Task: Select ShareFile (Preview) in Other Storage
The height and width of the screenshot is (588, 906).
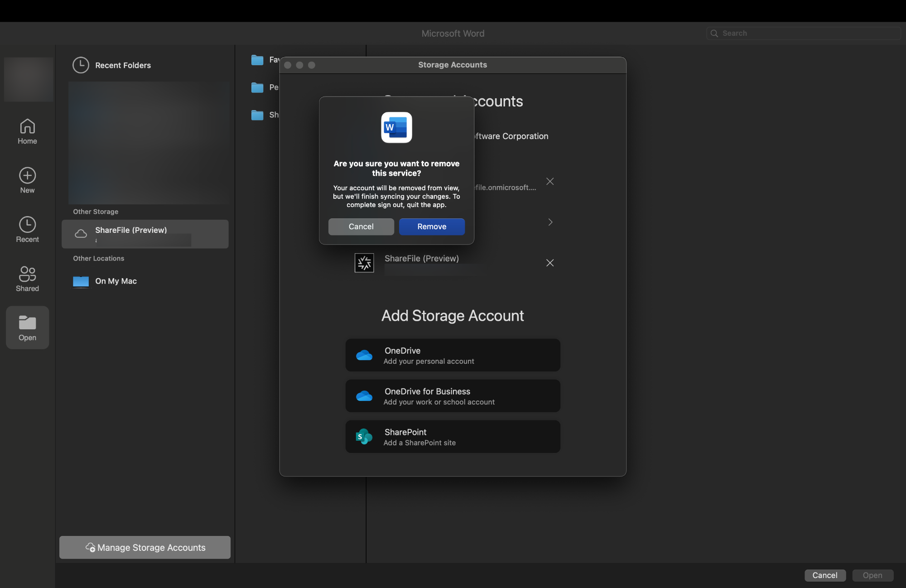Action: (x=145, y=234)
